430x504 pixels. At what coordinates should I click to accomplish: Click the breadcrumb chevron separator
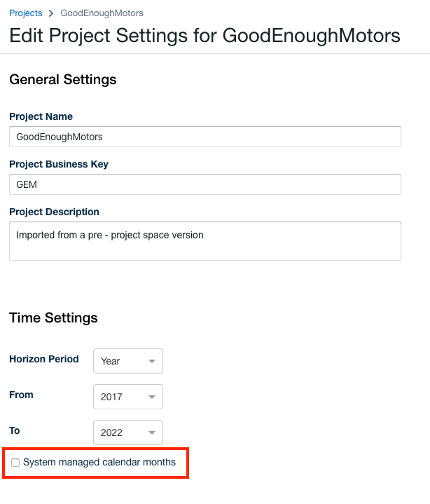[x=51, y=13]
